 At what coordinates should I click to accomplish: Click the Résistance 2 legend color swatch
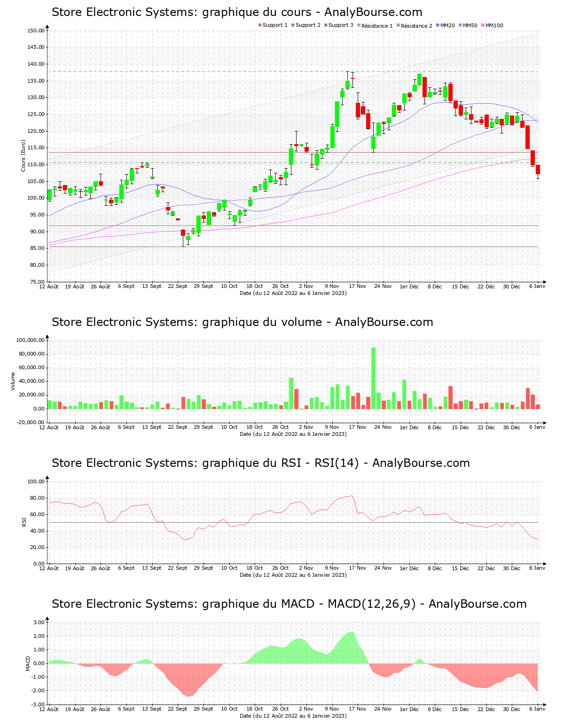click(x=398, y=25)
